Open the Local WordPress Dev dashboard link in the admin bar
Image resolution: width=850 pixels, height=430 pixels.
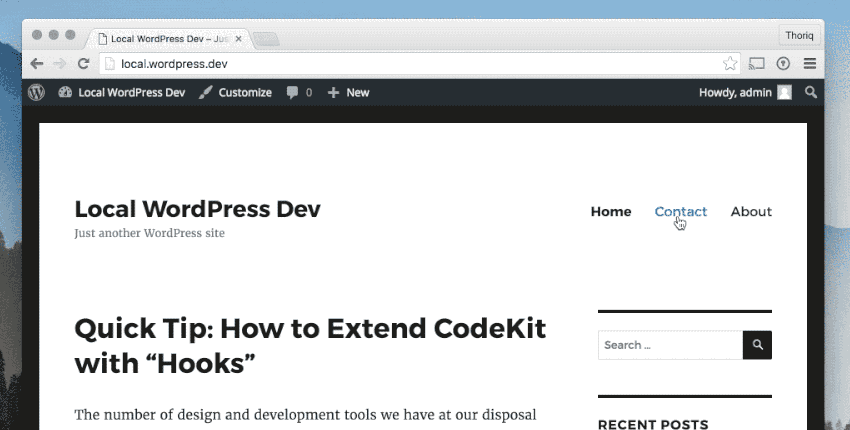(122, 93)
